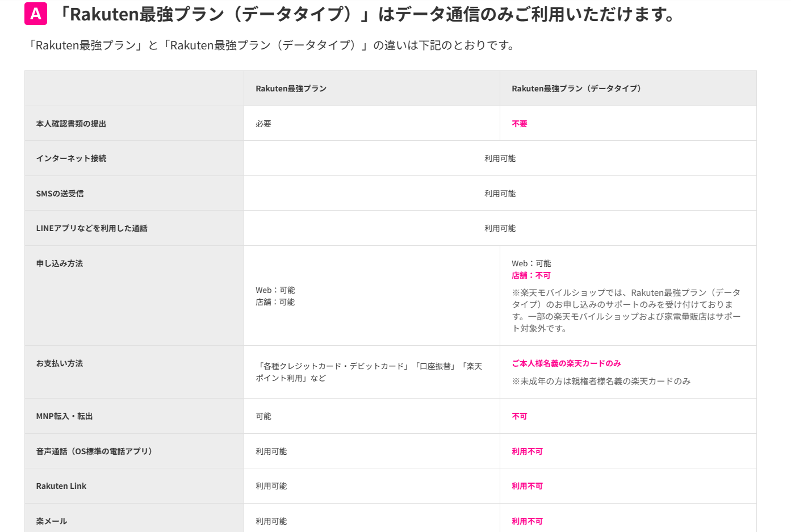Click the "Rakuten最強プラン" column header
Screen dimensions: 791x532
click(x=291, y=89)
